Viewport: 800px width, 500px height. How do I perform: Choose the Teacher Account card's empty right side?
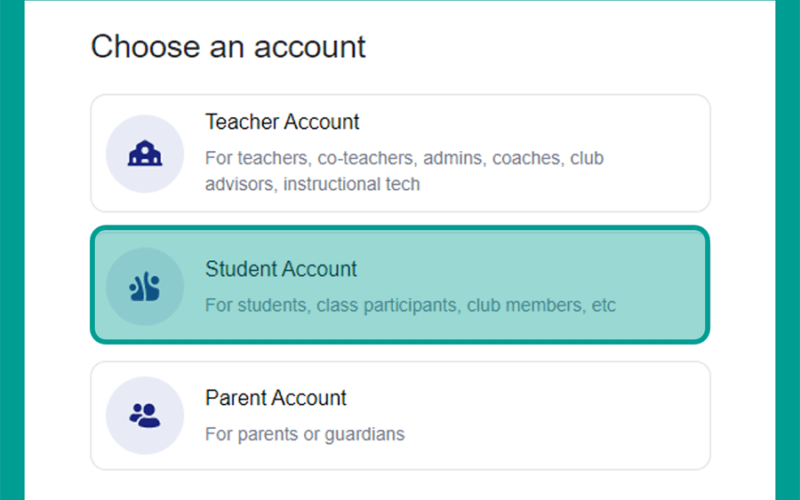tap(658, 153)
